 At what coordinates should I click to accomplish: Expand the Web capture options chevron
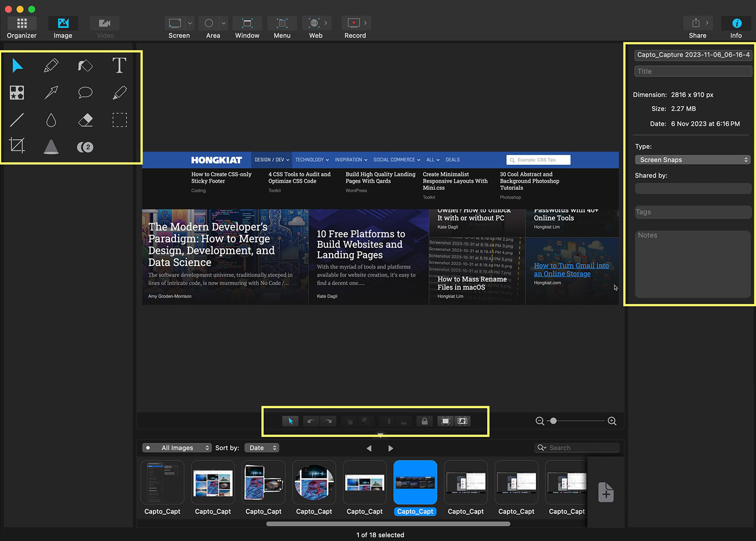(326, 23)
